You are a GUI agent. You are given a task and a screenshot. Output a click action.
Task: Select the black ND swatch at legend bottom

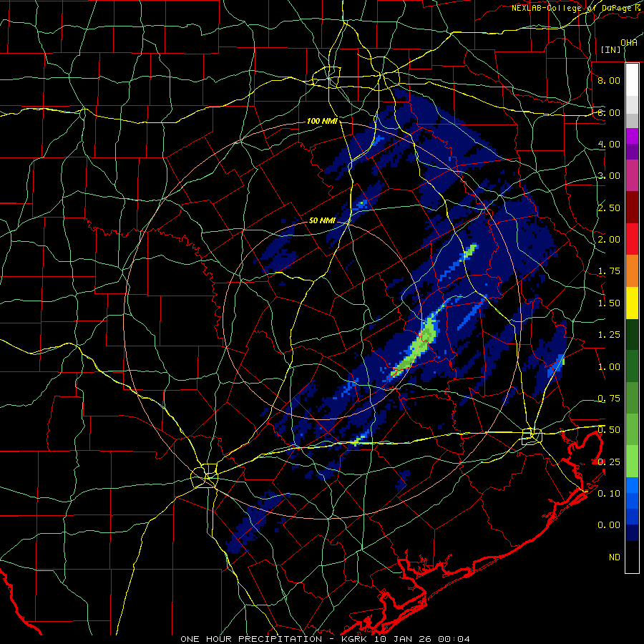tap(632, 557)
